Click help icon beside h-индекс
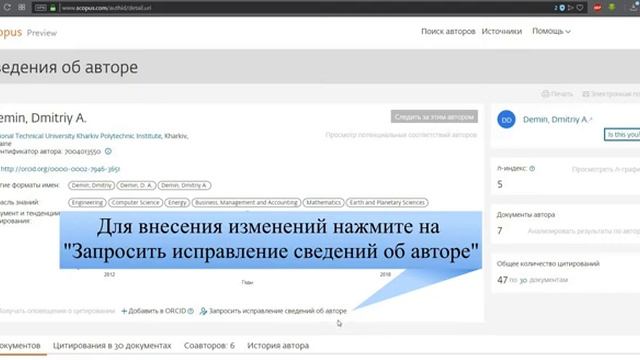640x360 pixels. point(532,169)
